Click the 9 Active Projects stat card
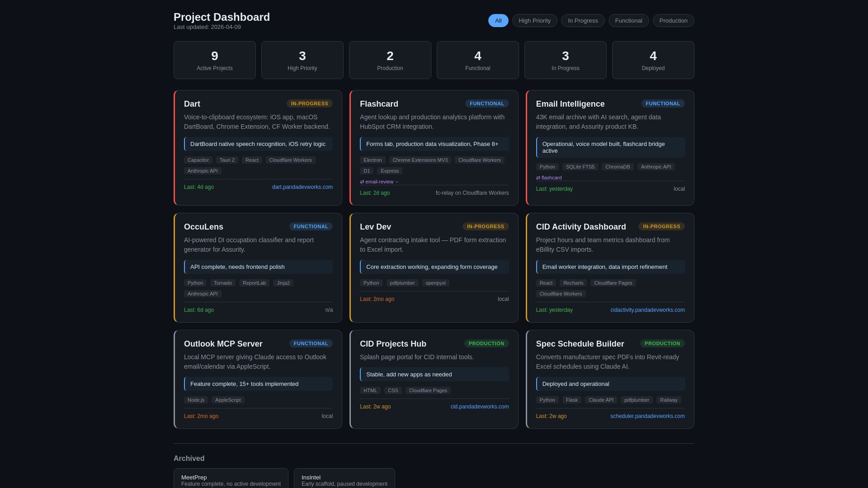868x488 pixels. (x=215, y=60)
